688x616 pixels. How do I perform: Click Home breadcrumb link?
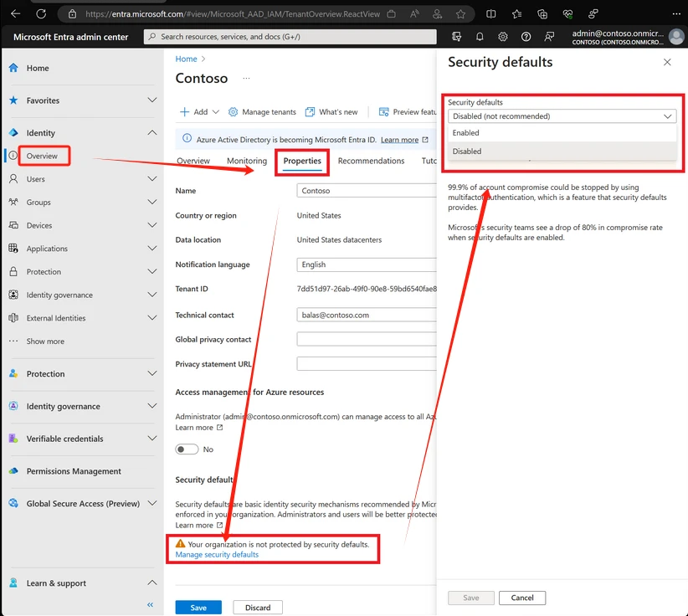pyautogui.click(x=186, y=59)
